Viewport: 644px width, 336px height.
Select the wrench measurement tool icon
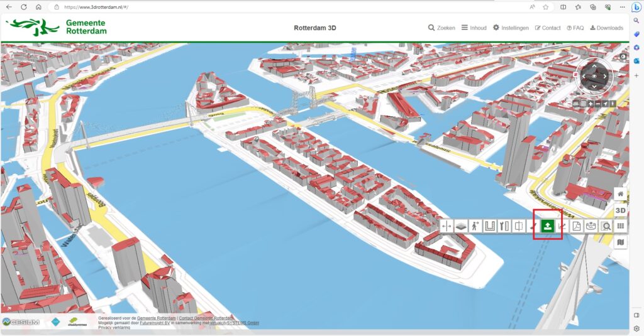pos(504,226)
